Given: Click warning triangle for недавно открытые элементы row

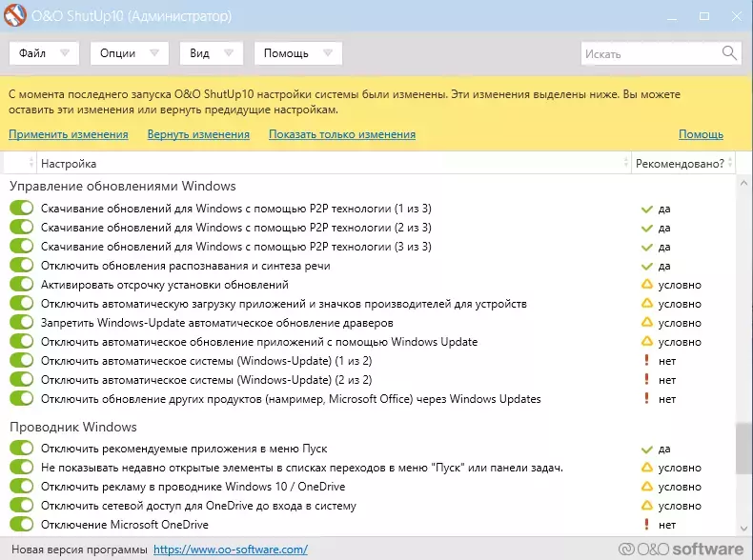Looking at the screenshot, I should coord(647,467).
